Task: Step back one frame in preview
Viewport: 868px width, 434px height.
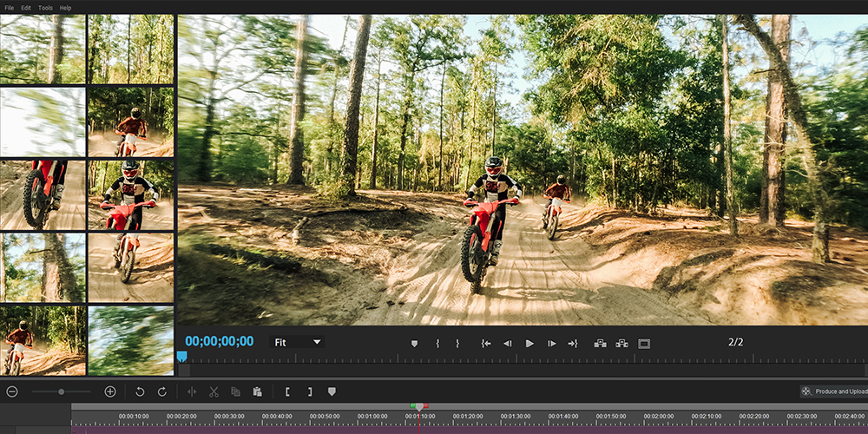Action: point(507,343)
